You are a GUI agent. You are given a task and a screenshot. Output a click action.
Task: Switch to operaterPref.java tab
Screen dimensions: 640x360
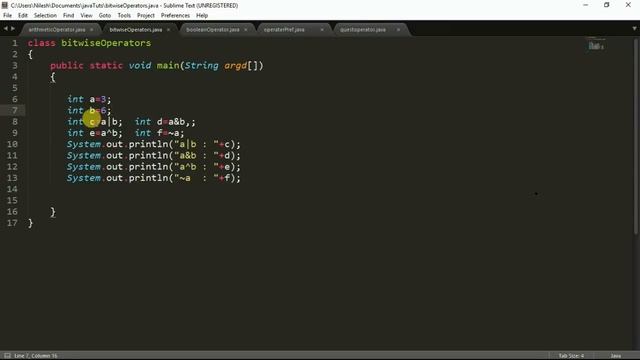click(x=284, y=30)
